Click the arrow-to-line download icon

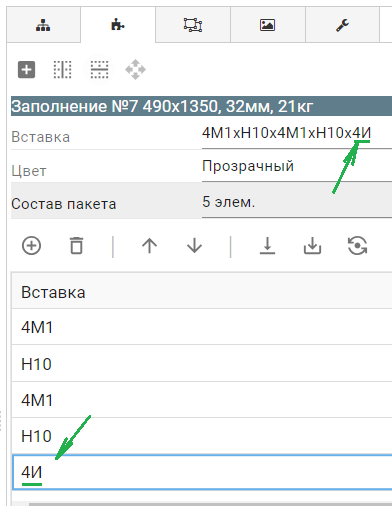267,246
